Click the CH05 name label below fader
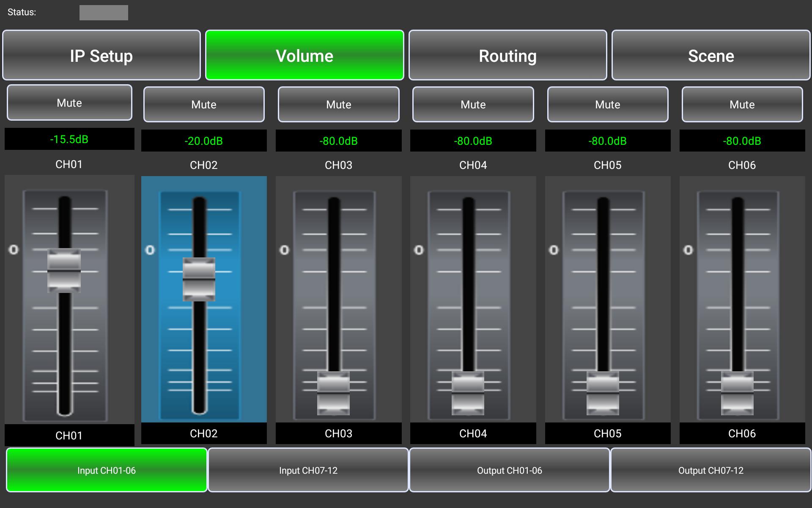This screenshot has width=812, height=508. (608, 433)
